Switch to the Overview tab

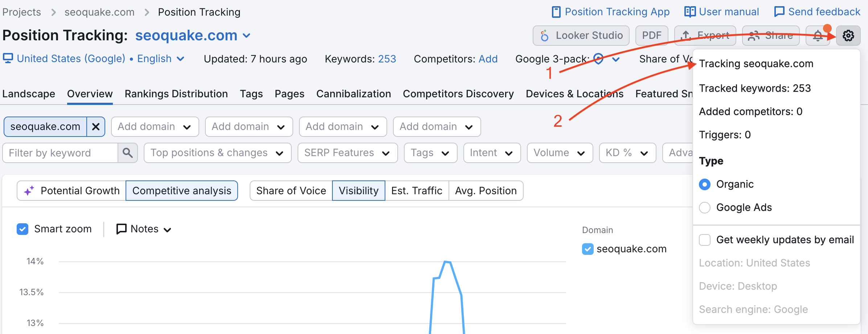pyautogui.click(x=90, y=94)
